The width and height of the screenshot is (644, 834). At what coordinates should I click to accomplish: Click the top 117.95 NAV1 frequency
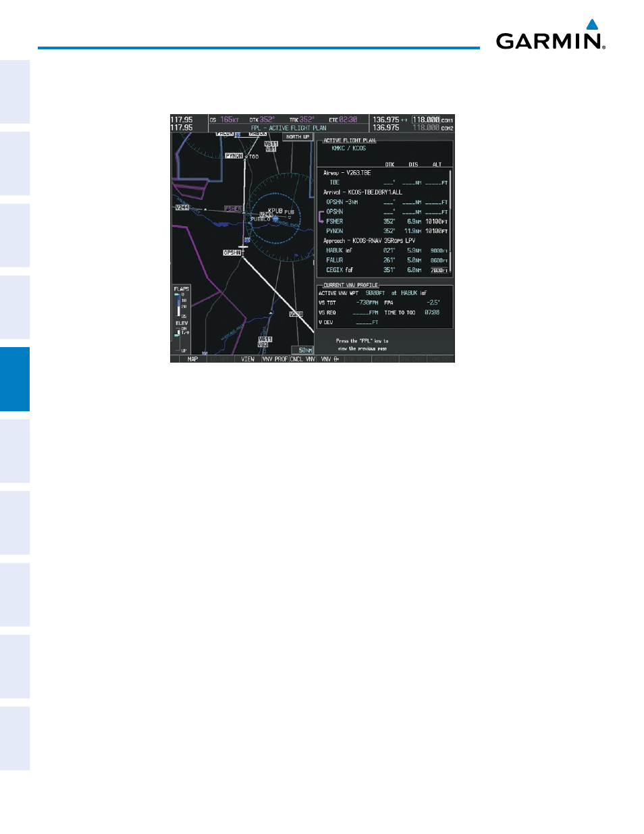[x=182, y=120]
